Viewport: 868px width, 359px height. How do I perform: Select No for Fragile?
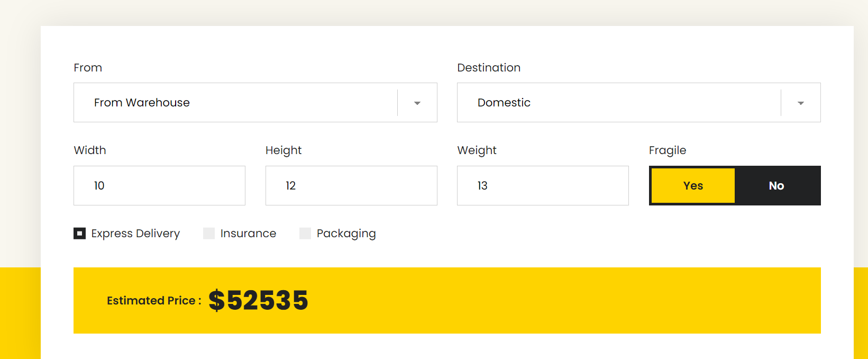[x=776, y=185]
